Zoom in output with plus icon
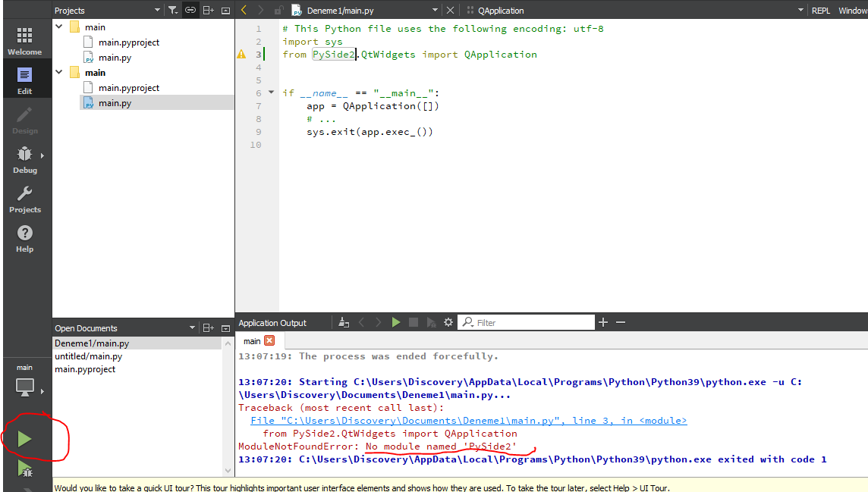This screenshot has width=868, height=492. click(603, 322)
